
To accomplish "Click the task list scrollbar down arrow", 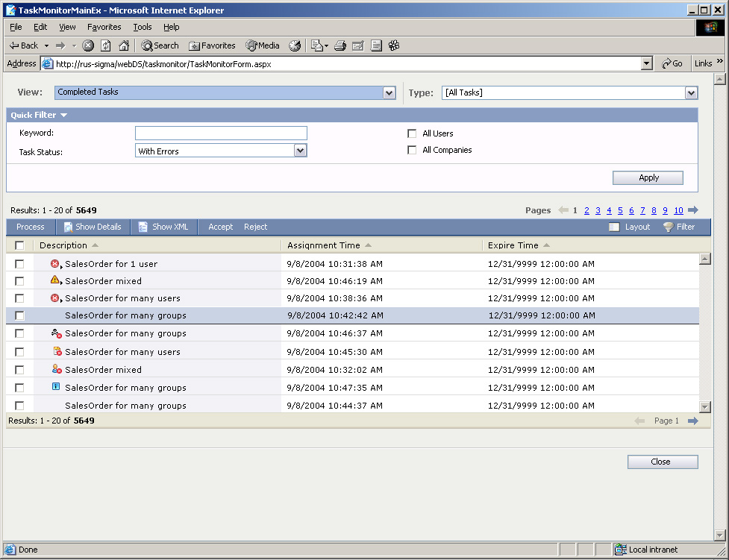I will pos(705,406).
